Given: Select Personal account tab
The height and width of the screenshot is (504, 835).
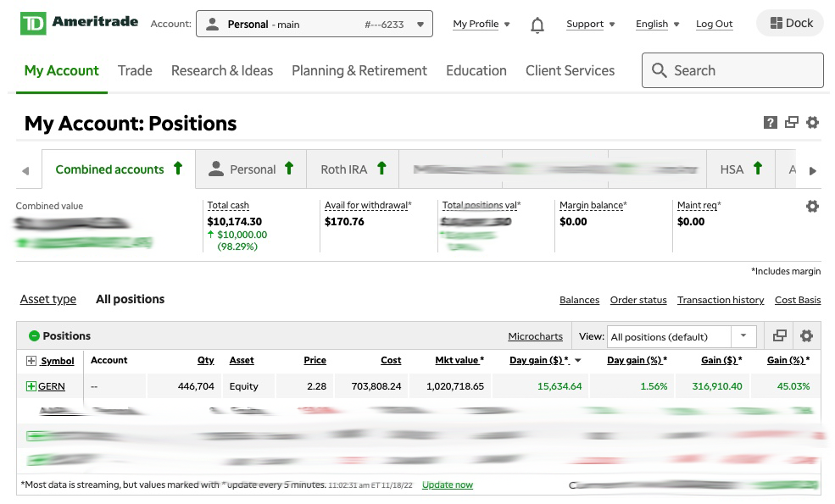Looking at the screenshot, I should (251, 169).
